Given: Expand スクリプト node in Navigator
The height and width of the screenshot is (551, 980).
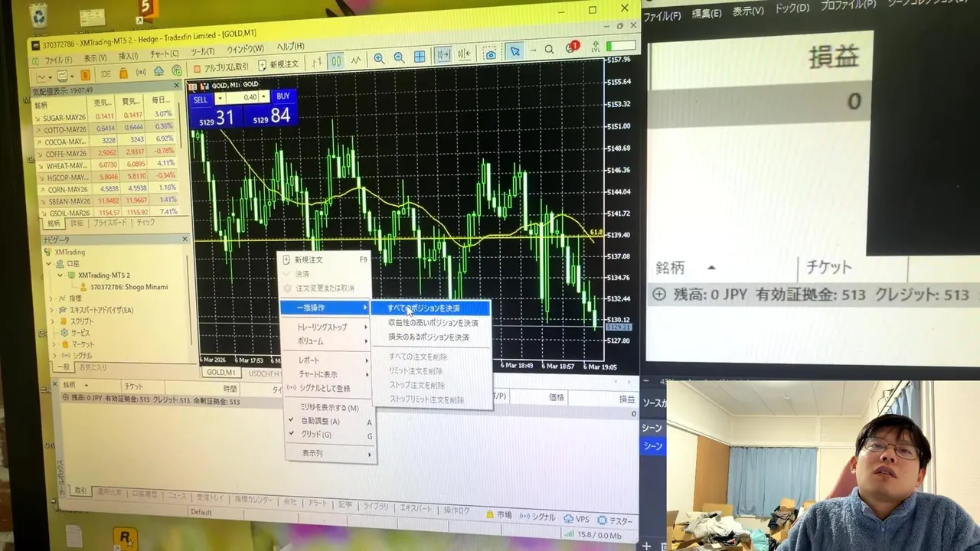Looking at the screenshot, I should (53, 321).
